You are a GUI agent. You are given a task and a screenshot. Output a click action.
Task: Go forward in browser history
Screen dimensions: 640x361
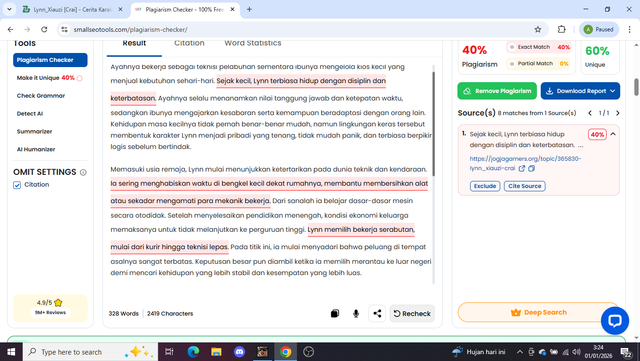pos(27,29)
